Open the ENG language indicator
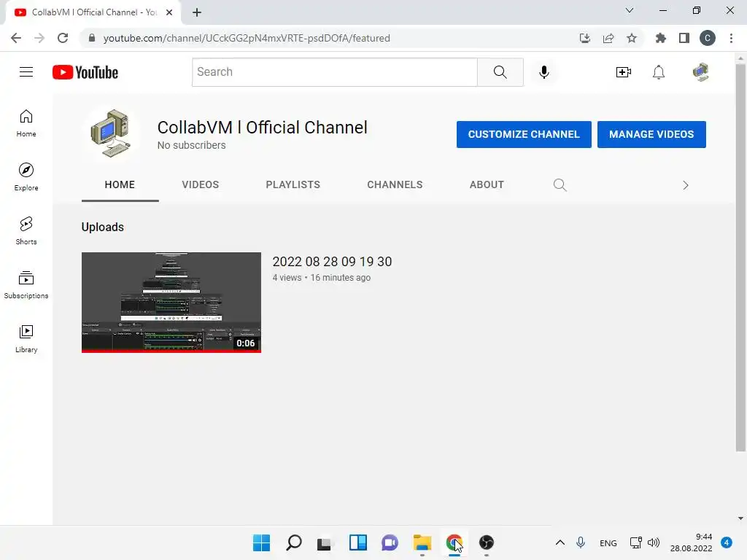The image size is (747, 560). 608,542
